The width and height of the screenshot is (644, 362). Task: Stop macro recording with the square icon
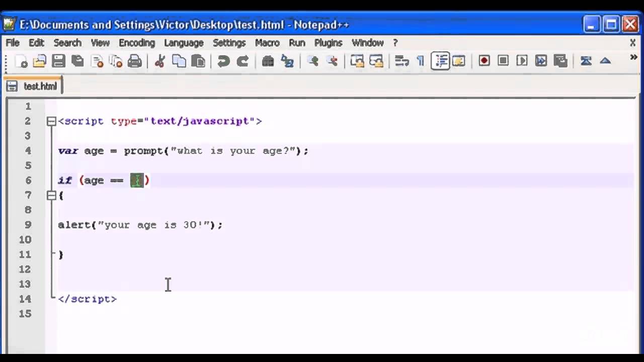(503, 61)
